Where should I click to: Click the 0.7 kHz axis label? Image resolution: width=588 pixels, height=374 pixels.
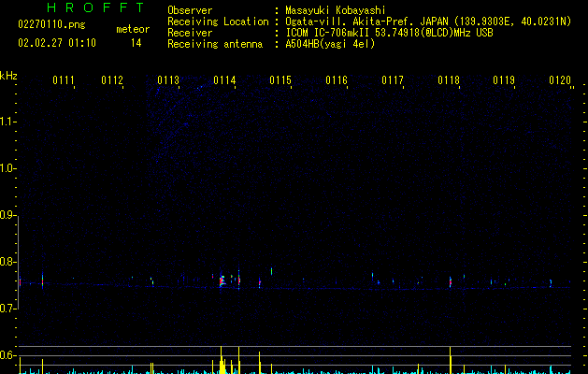click(7, 309)
